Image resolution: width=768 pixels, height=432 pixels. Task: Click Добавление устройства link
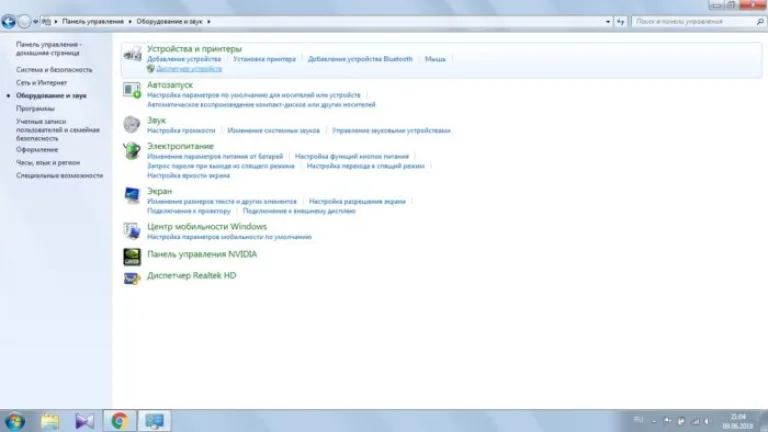184,59
